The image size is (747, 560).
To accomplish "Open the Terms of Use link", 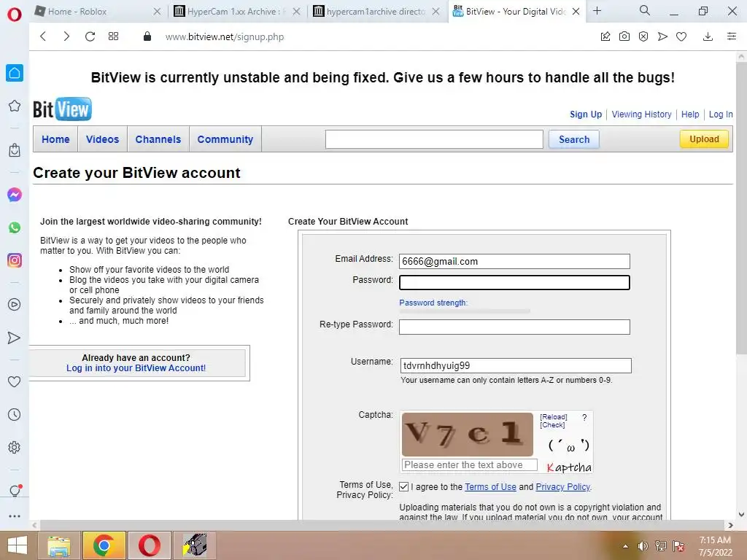I will pos(490,486).
